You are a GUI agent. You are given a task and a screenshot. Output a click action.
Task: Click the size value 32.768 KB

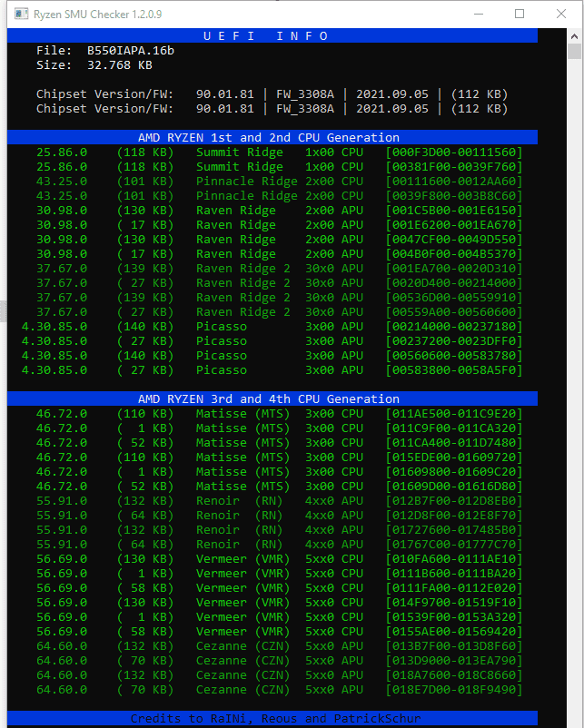(x=120, y=65)
